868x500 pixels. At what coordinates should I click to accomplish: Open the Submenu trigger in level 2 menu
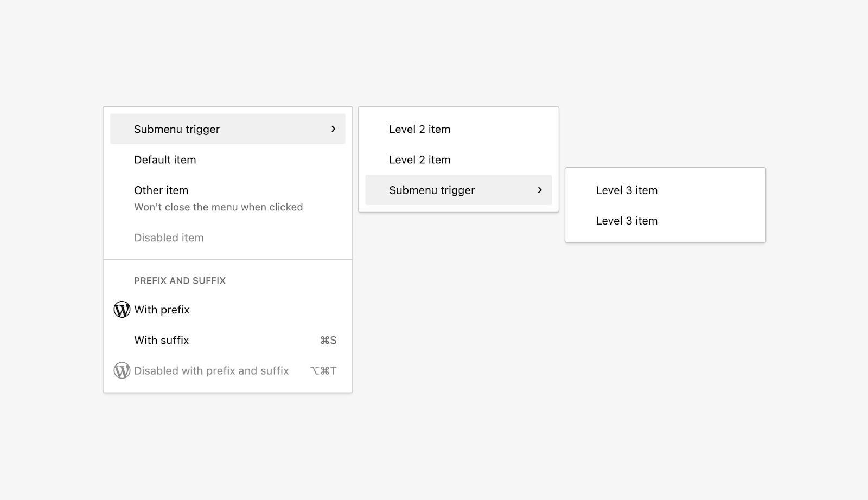coord(458,190)
